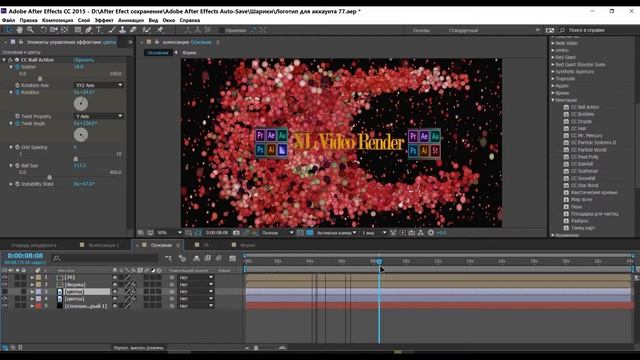Expand the Instability State property
This screenshot has height=360, width=640.
pos(11,184)
